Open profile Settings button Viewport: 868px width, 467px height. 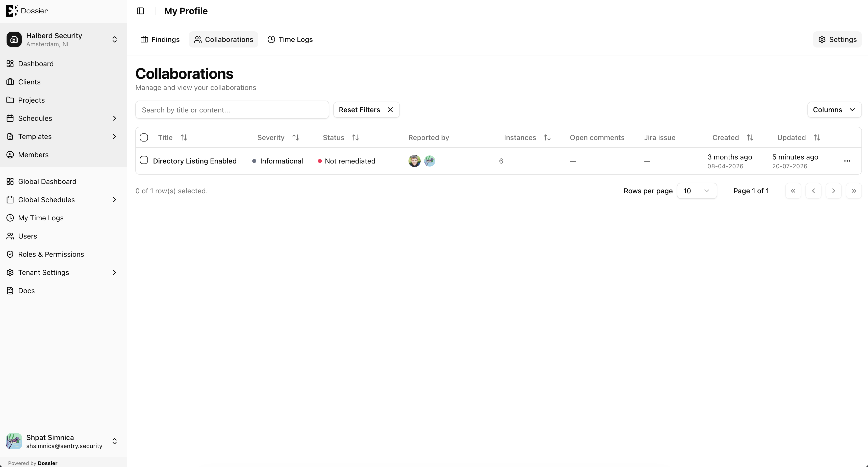point(837,39)
